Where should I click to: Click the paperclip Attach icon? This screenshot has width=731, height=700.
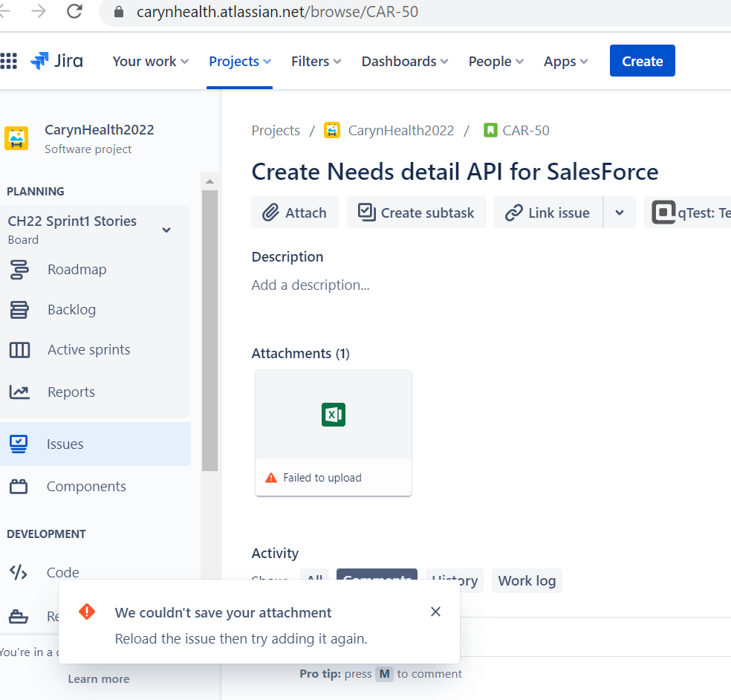click(x=270, y=213)
